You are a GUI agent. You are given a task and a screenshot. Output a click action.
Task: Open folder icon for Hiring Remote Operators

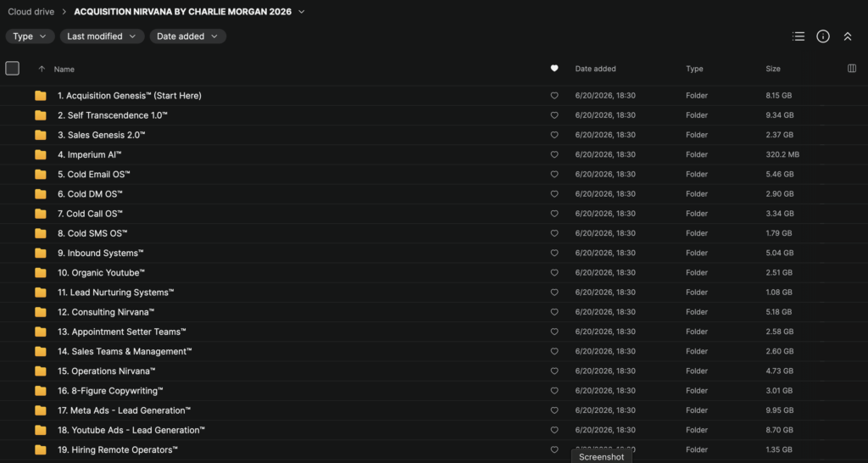point(41,449)
